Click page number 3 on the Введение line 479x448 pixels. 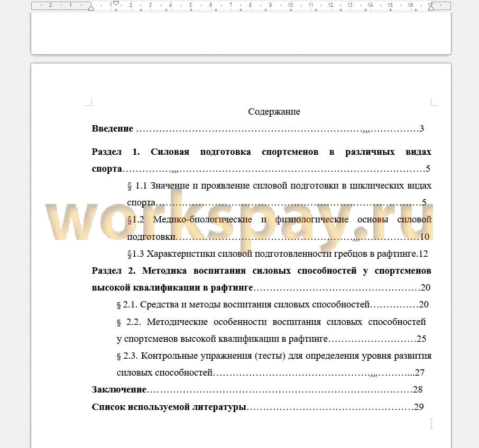coord(421,128)
